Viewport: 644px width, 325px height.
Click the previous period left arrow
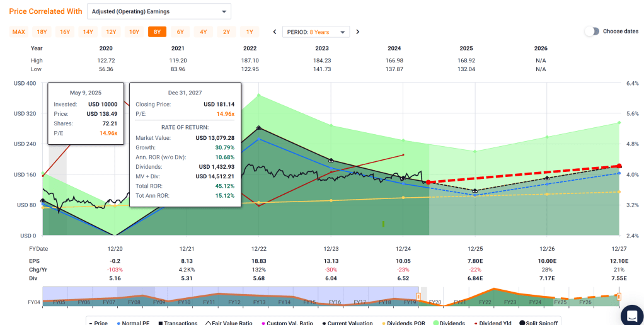[275, 32]
